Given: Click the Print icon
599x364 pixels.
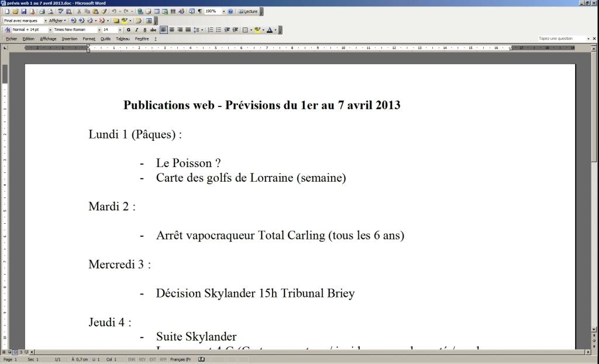Looking at the screenshot, I should [42, 11].
